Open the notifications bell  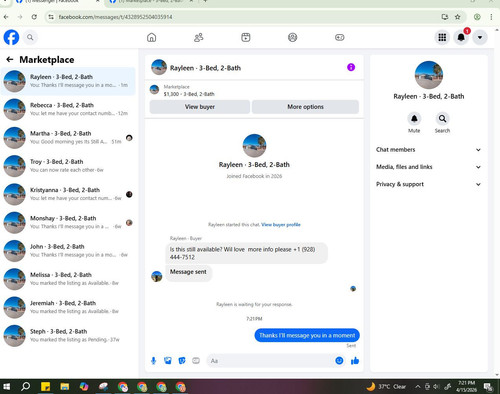pyautogui.click(x=461, y=37)
